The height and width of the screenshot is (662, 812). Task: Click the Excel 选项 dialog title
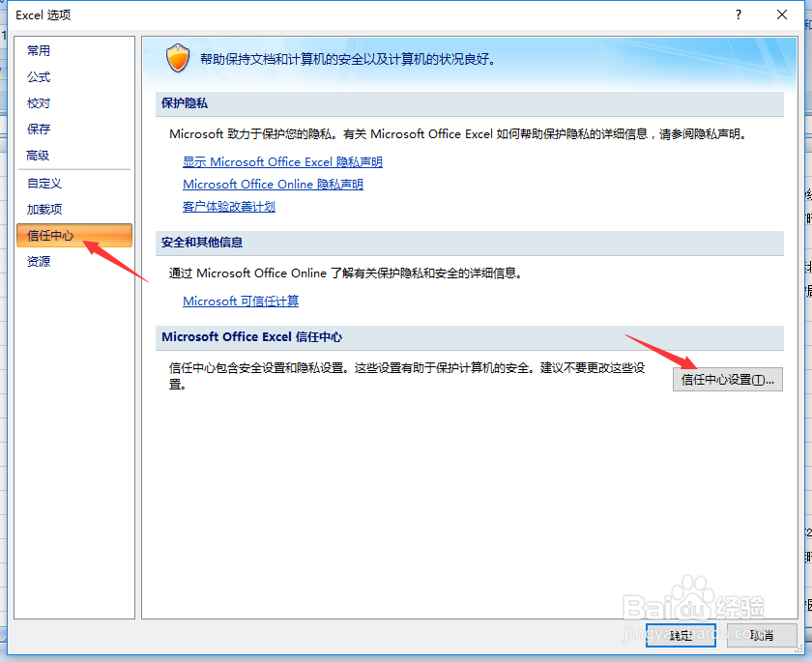[43, 15]
